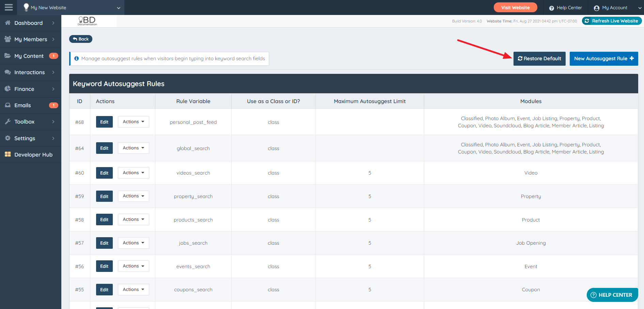
Task: Click the Finance pie chart icon
Action: [7, 88]
